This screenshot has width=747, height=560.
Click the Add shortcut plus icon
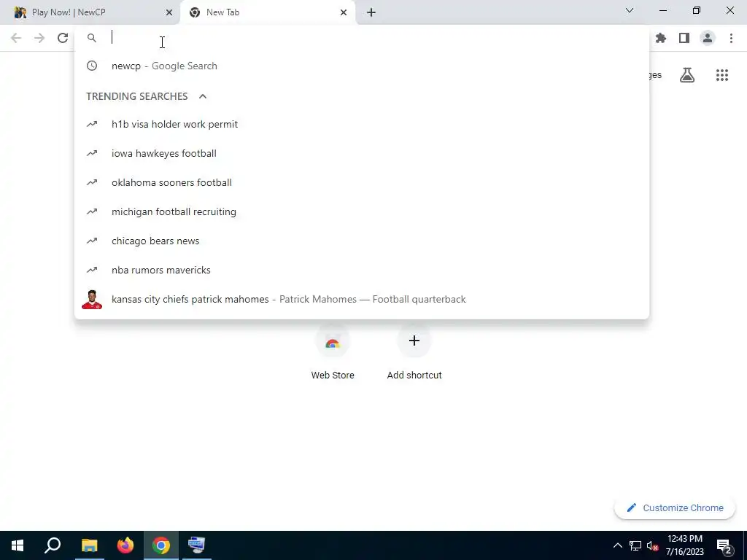414,341
